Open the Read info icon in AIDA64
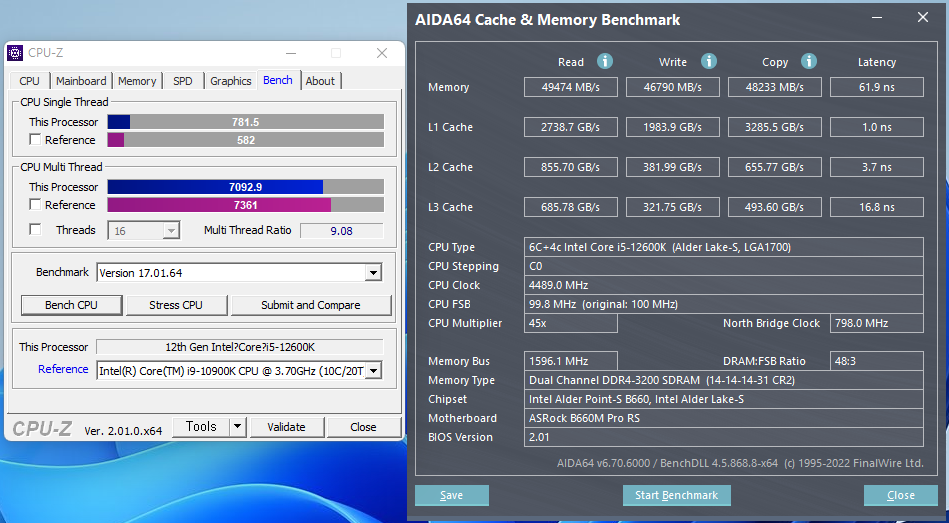This screenshot has width=949, height=523. (605, 61)
